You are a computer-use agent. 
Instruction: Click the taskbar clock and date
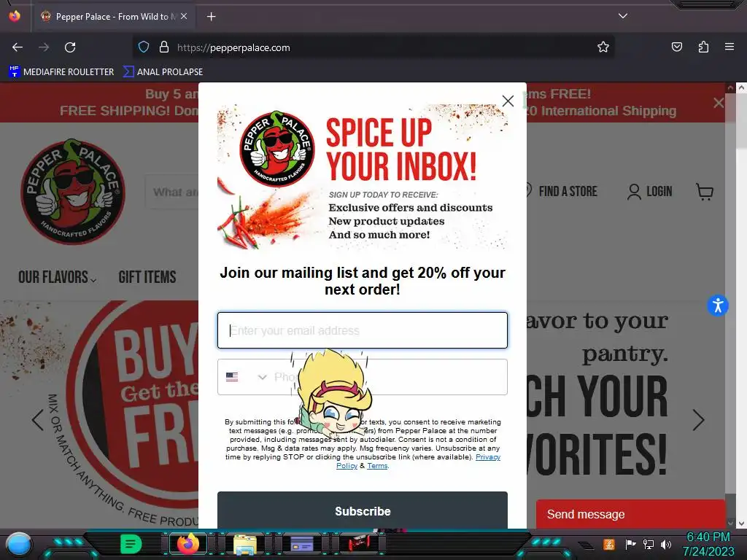(708, 544)
